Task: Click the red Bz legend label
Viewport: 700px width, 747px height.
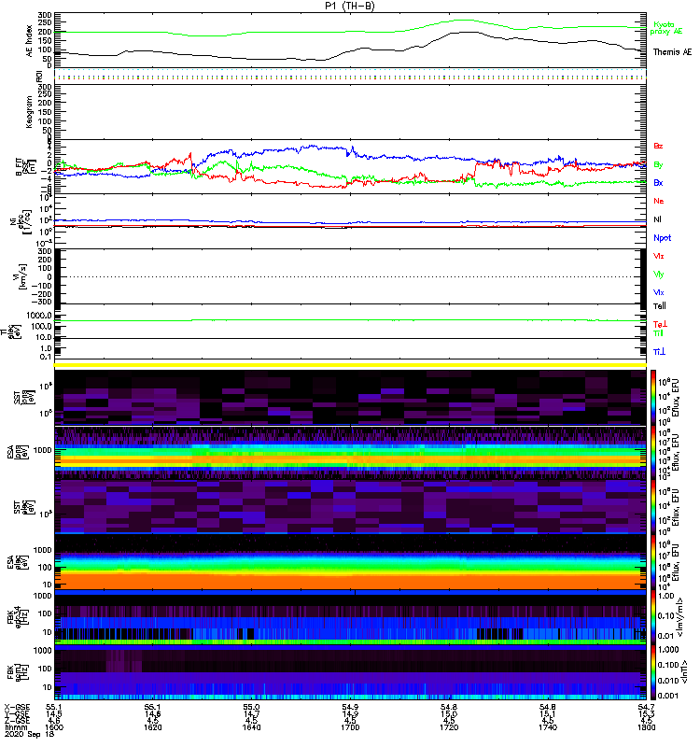Action: 658,146
